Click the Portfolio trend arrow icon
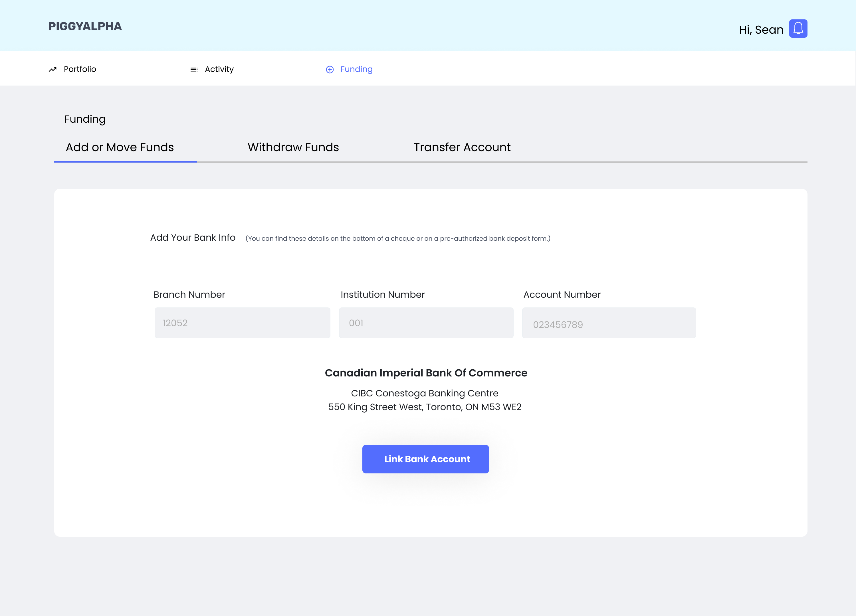The image size is (856, 616). tap(53, 69)
